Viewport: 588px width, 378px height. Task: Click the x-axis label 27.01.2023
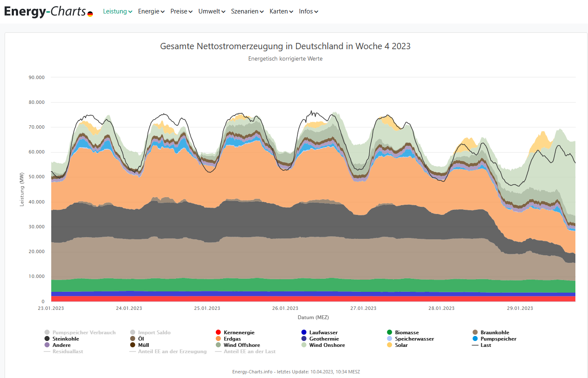[x=363, y=308]
